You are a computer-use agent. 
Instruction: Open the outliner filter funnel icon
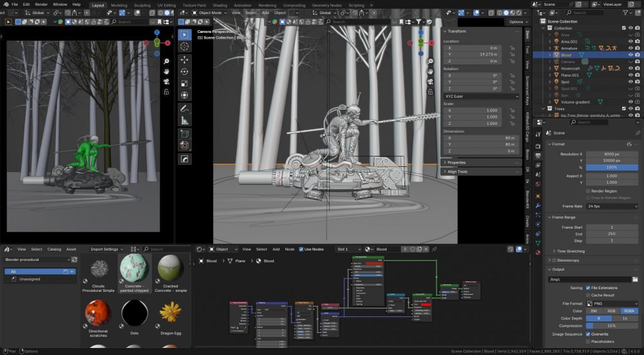627,13
